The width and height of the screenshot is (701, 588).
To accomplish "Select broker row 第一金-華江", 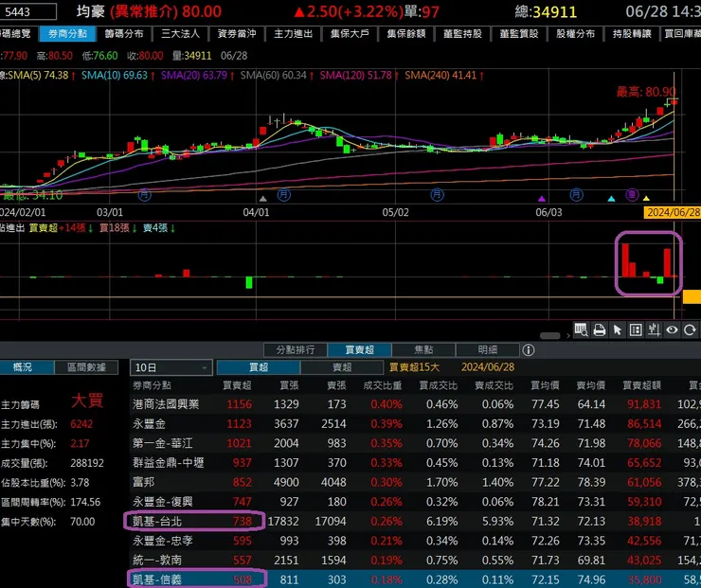I will click(x=415, y=443).
